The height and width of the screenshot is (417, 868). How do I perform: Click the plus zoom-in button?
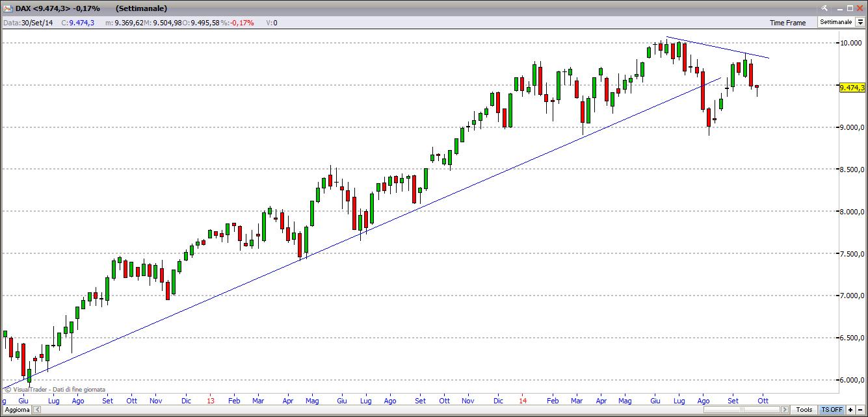coord(850,410)
